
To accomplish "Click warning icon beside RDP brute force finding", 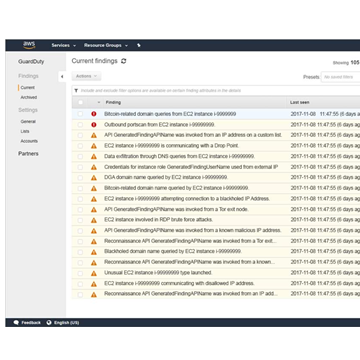I will click(94, 220).
